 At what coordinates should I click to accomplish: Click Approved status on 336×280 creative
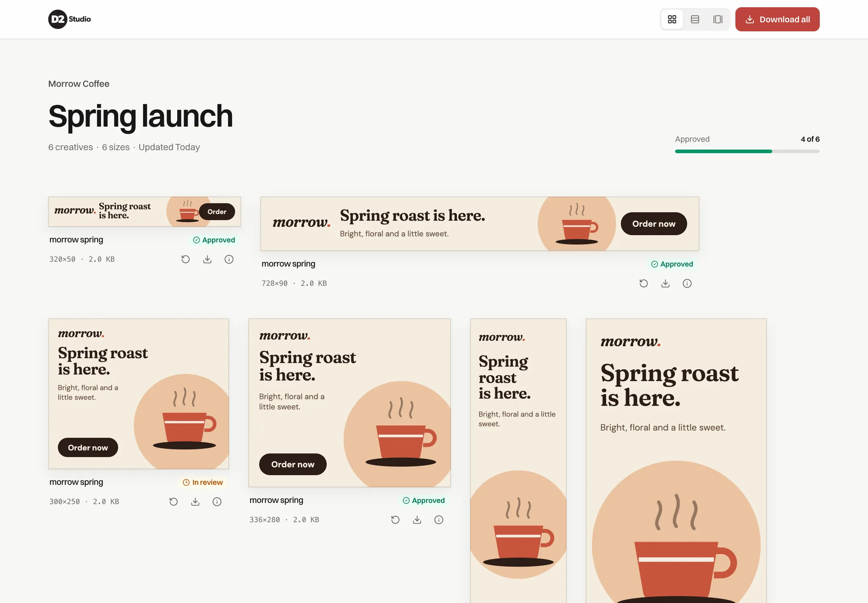point(424,500)
